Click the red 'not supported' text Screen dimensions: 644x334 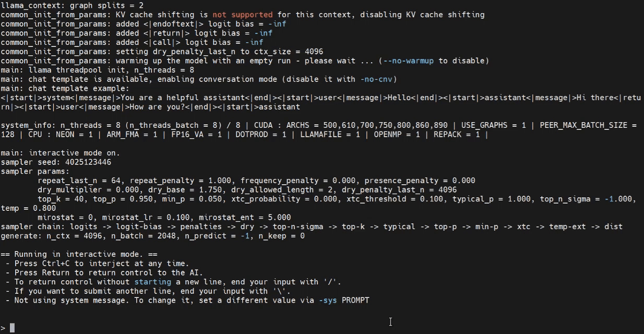242,15
